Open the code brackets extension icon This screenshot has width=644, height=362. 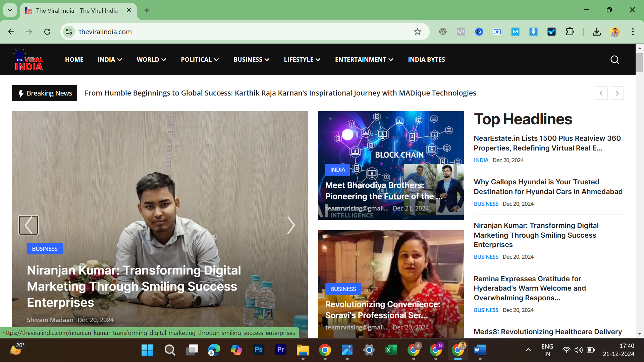click(x=461, y=32)
